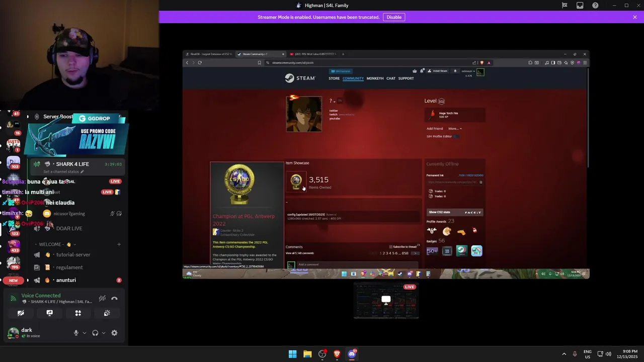Open Huge Torch Fire badge card
Viewport: 644px width, 362px height.
pos(455,115)
